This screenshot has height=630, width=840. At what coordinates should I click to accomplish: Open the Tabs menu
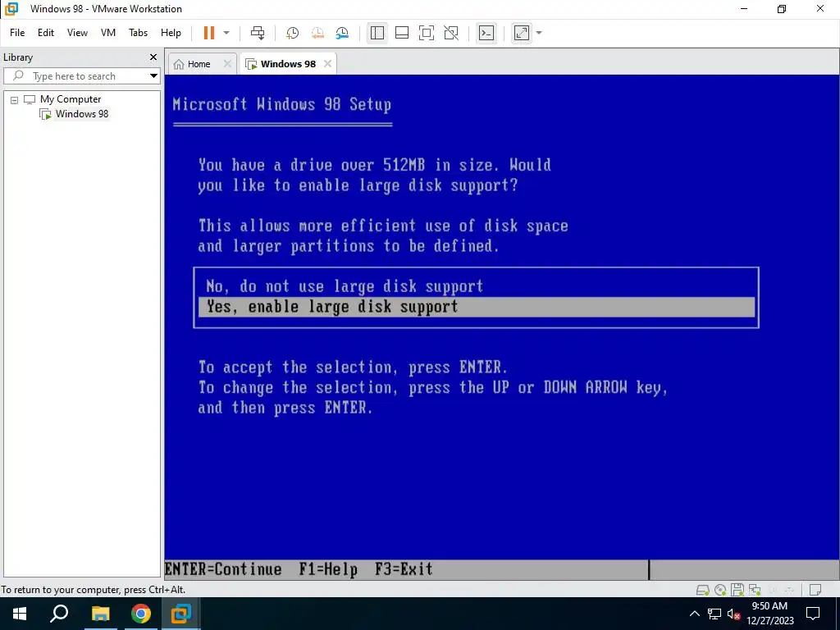[138, 33]
